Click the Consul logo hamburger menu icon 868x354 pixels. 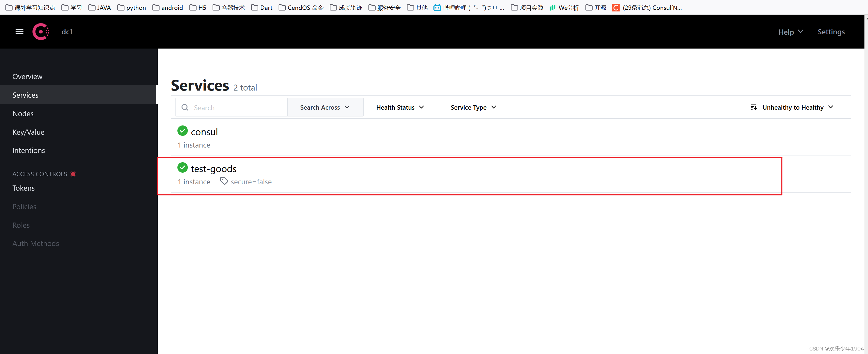coord(19,32)
